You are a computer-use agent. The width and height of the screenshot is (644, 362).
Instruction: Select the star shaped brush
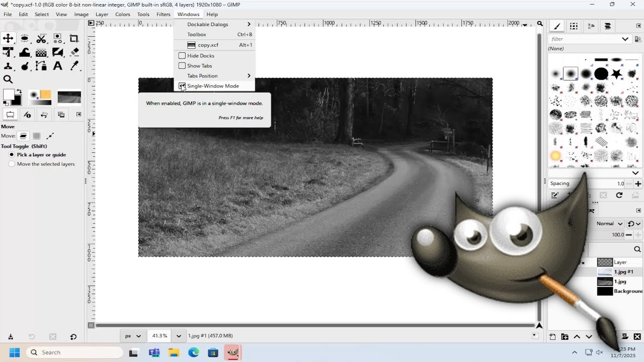pos(616,74)
